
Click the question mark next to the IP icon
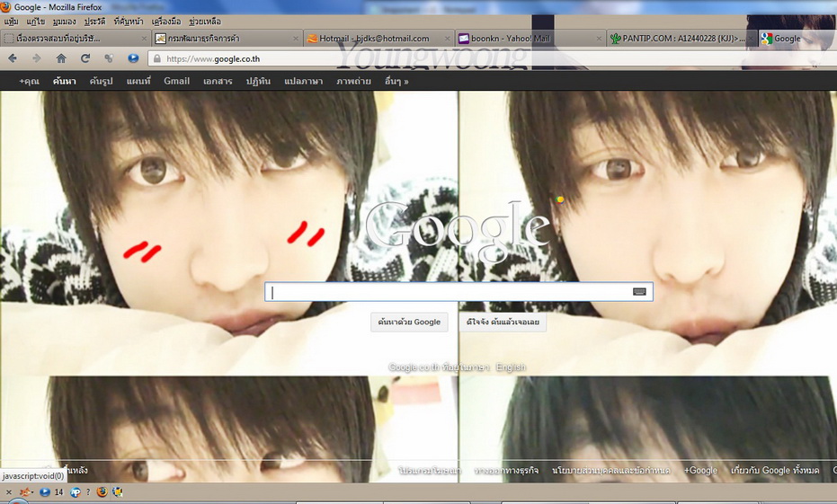88,492
